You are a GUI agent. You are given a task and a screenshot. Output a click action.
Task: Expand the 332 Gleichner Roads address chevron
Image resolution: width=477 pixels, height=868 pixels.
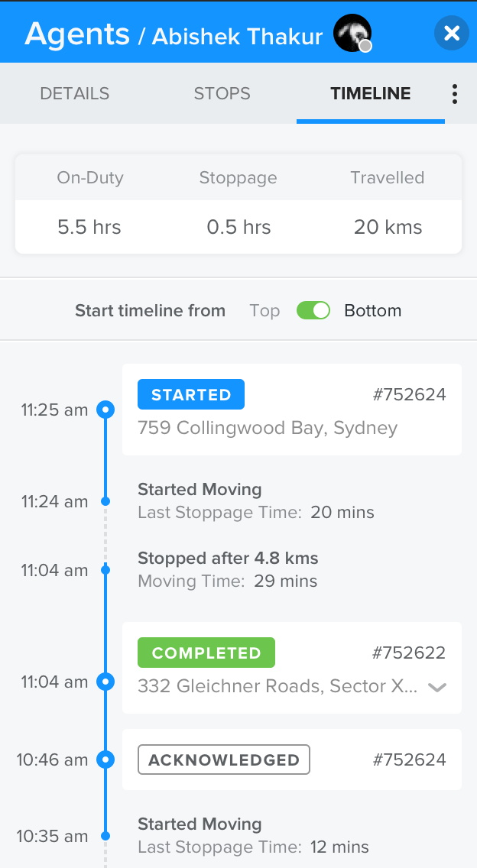click(x=437, y=687)
